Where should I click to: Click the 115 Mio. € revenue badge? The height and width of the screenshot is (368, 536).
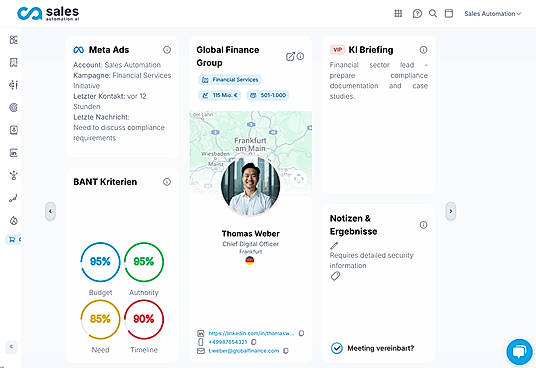(x=220, y=95)
